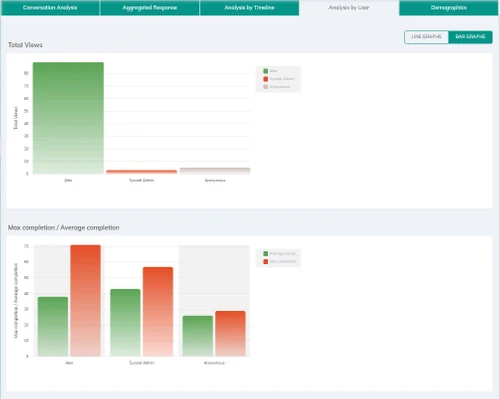Screen dimensions: 500x399
Task: Switch charts to Line Graphs view
Action: pos(426,37)
